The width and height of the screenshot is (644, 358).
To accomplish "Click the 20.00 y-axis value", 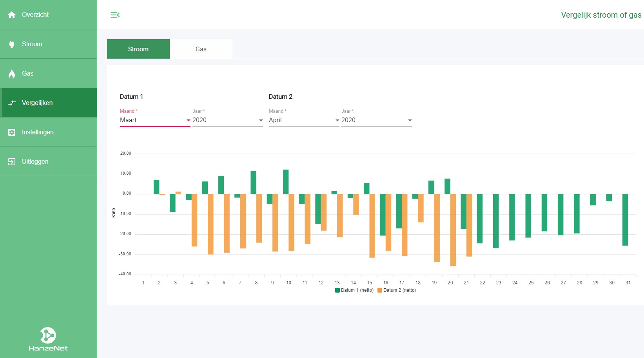I will click(x=126, y=154).
